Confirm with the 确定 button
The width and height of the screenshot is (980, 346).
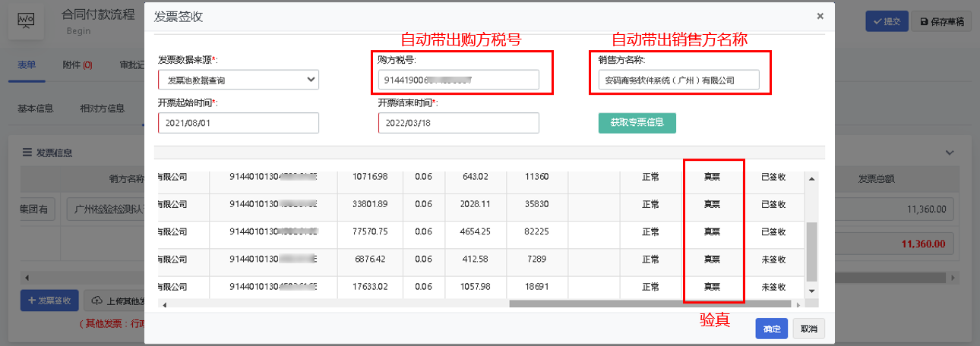click(771, 329)
